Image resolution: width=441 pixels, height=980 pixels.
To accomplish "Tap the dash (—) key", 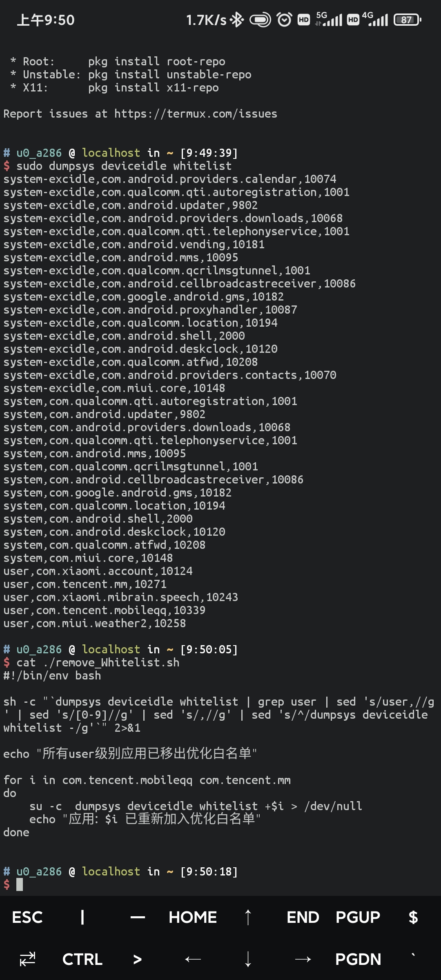I will click(138, 917).
